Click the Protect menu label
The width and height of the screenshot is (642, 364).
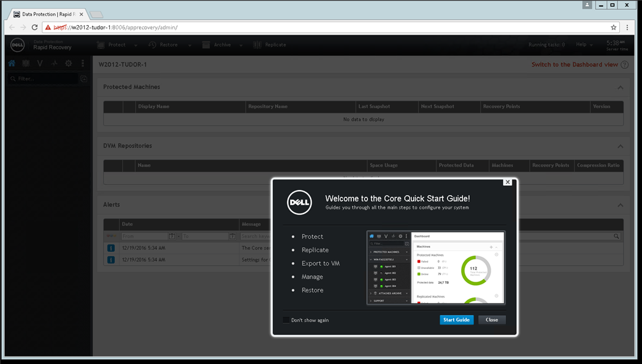click(x=117, y=45)
